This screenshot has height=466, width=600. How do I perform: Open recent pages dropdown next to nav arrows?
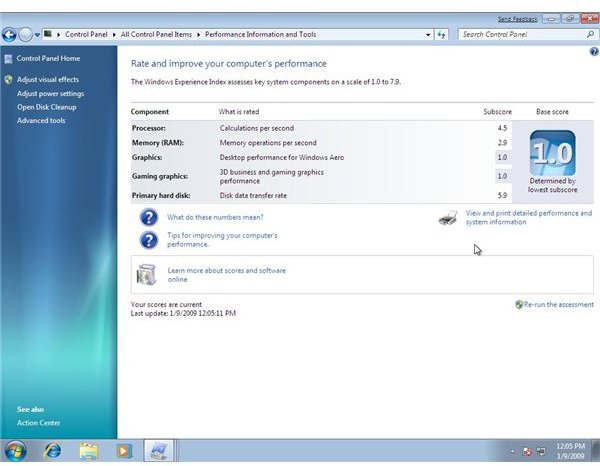click(37, 35)
